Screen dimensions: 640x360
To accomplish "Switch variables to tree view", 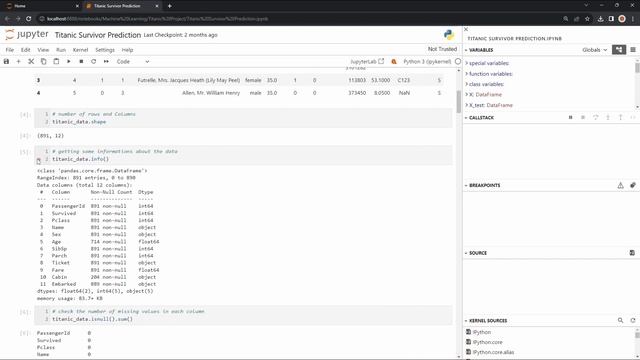I will (619, 50).
